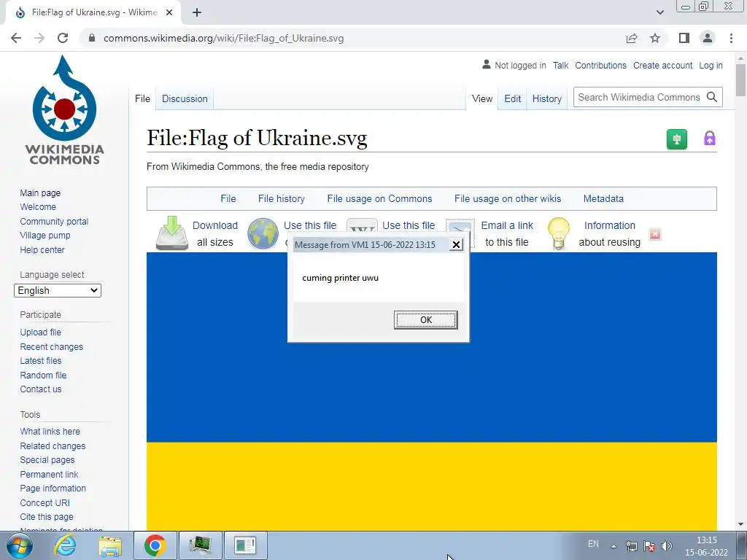Image resolution: width=747 pixels, height=560 pixels.
Task: Open Random file link
Action: click(43, 376)
